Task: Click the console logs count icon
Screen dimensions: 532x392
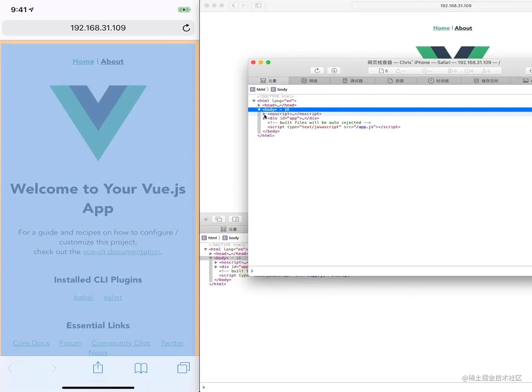Action: tap(452, 71)
